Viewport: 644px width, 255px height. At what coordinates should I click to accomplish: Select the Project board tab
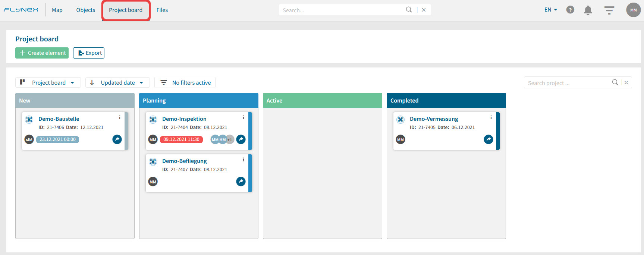click(x=126, y=10)
